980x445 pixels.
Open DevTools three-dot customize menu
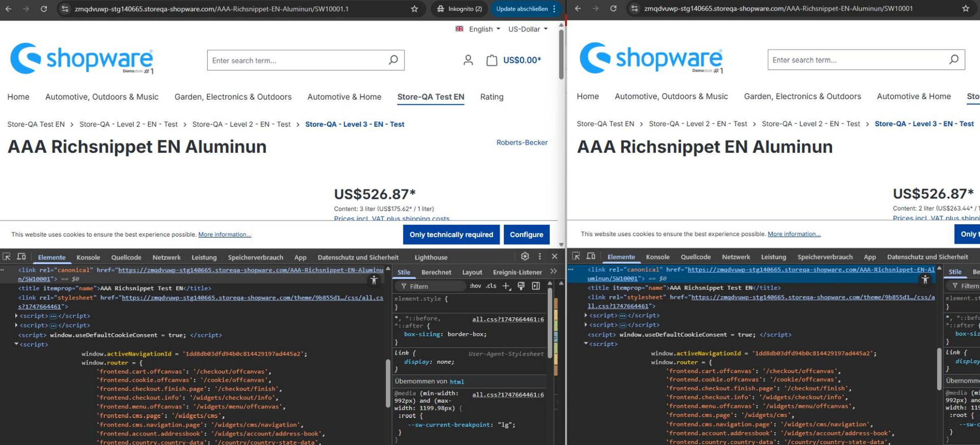[540, 256]
